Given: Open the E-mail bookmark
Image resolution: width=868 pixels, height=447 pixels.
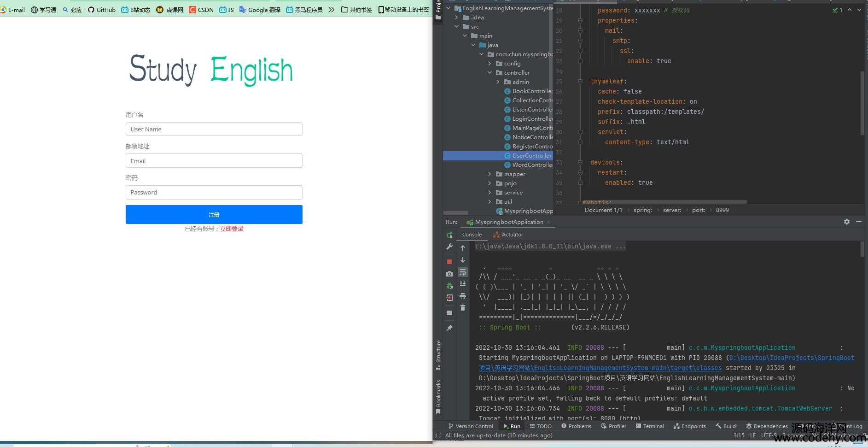Looking at the screenshot, I should point(12,10).
